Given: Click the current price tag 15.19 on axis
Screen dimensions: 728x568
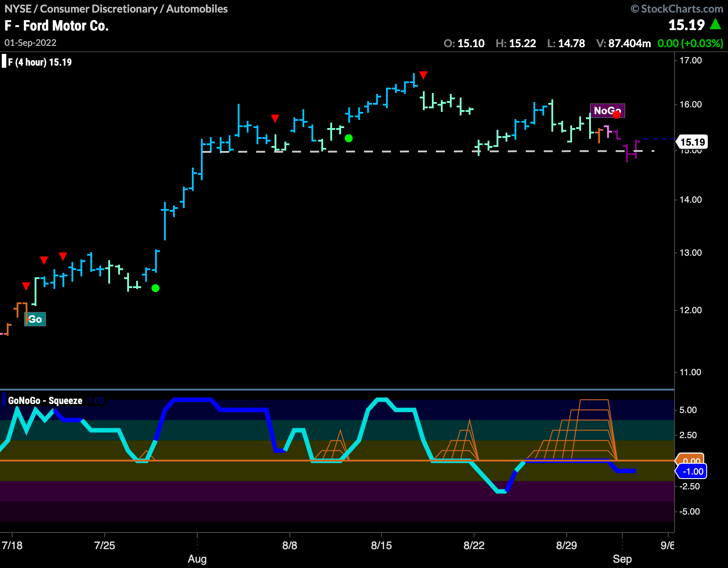Looking at the screenshot, I should click(x=692, y=142).
